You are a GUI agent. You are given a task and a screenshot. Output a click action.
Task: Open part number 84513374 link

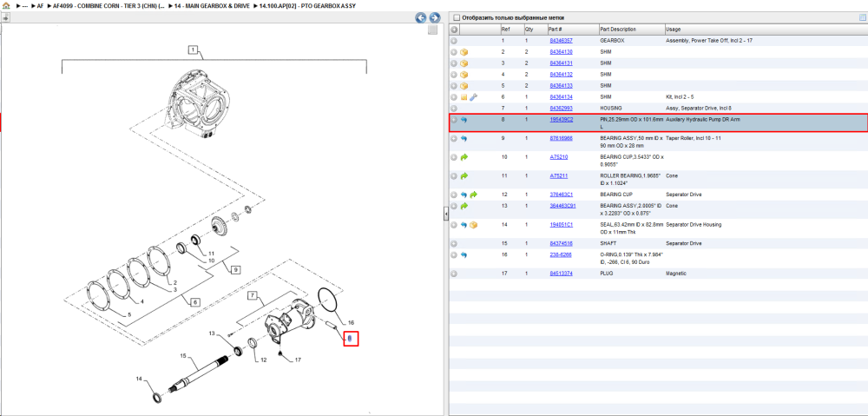click(x=561, y=274)
